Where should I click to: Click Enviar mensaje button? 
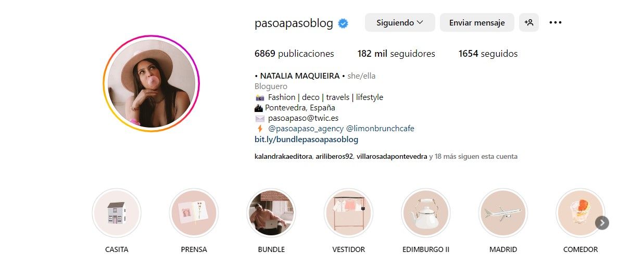coord(477,22)
